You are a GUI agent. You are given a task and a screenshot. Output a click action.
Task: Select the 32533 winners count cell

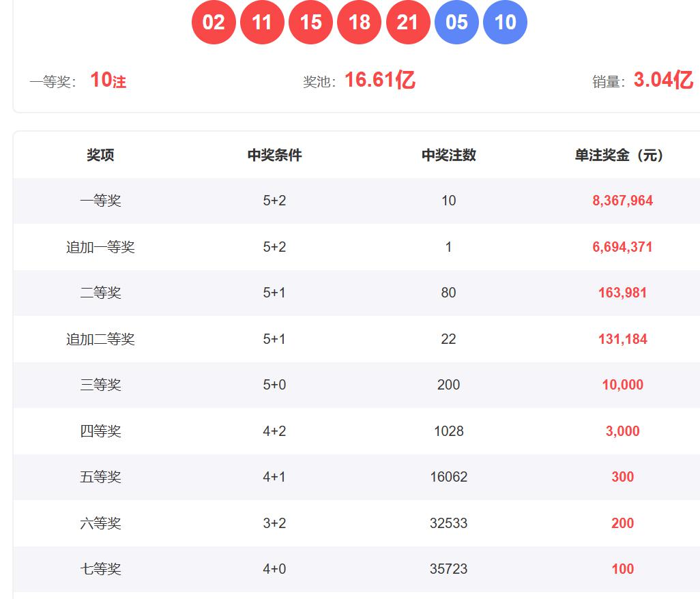pyautogui.click(x=448, y=523)
